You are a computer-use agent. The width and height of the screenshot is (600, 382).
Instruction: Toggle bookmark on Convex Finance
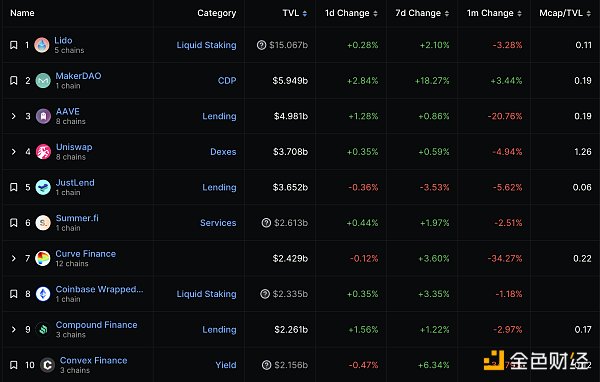[x=14, y=365]
